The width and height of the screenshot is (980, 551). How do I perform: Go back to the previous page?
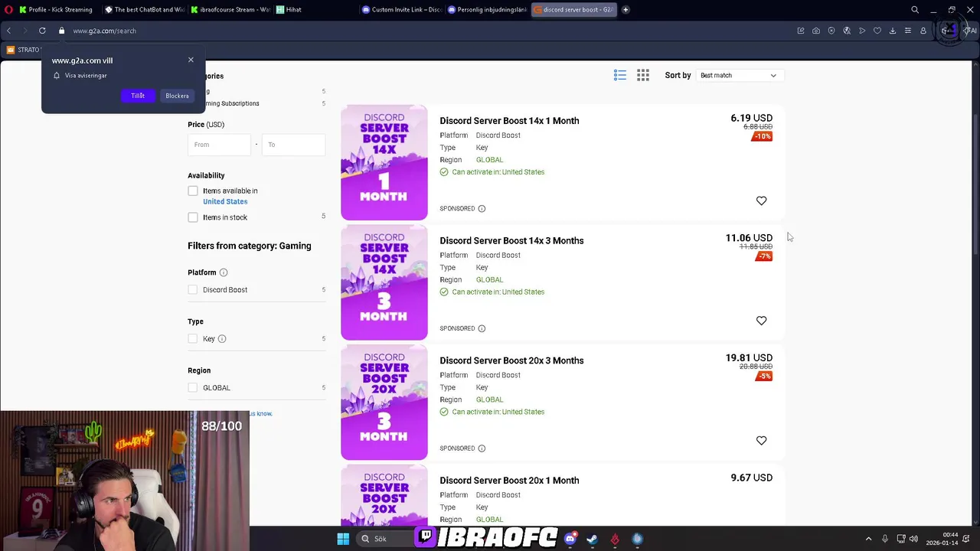point(8,31)
